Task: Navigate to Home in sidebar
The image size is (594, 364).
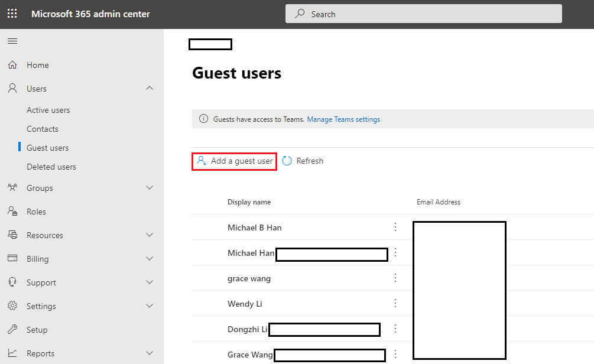Action: (37, 65)
